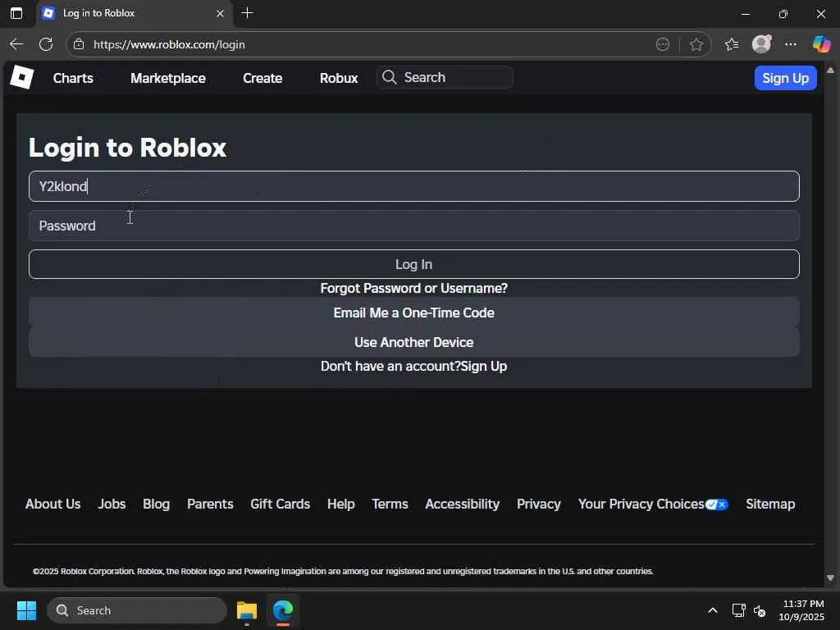This screenshot has width=840, height=630.
Task: Open the feedback smiley icon in address bar
Action: tap(663, 44)
